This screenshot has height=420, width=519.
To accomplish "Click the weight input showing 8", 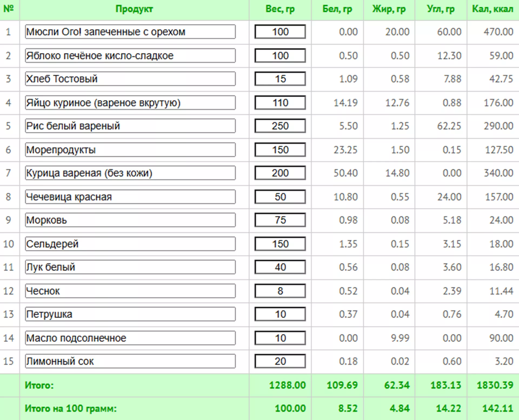I will click(280, 291).
